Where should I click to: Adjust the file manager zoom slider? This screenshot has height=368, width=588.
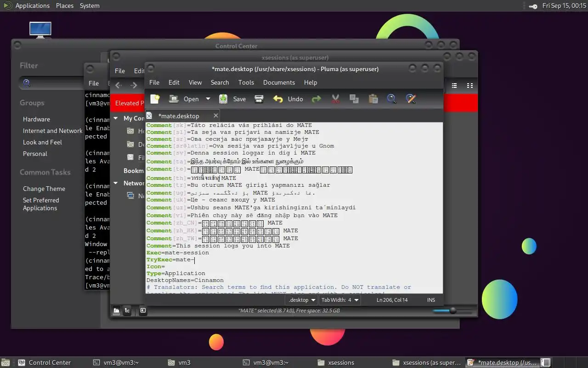452,310
